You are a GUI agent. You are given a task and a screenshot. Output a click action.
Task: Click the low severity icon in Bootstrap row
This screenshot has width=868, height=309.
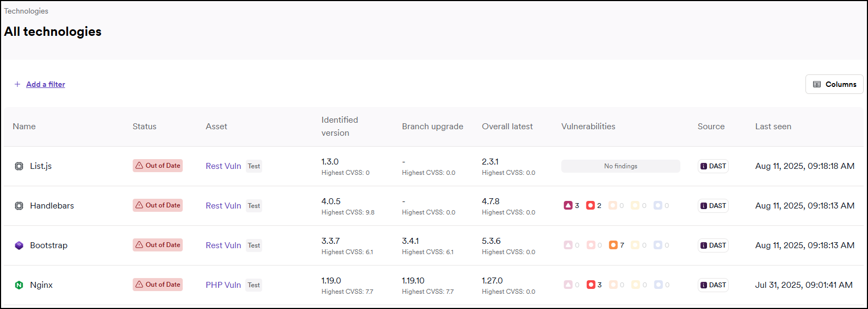(635, 245)
